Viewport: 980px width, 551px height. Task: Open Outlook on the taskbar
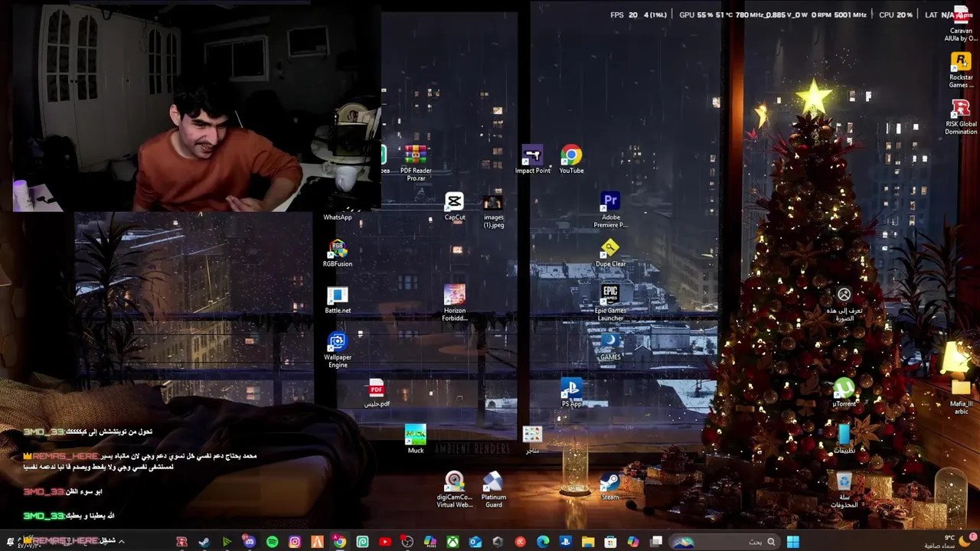point(475,542)
